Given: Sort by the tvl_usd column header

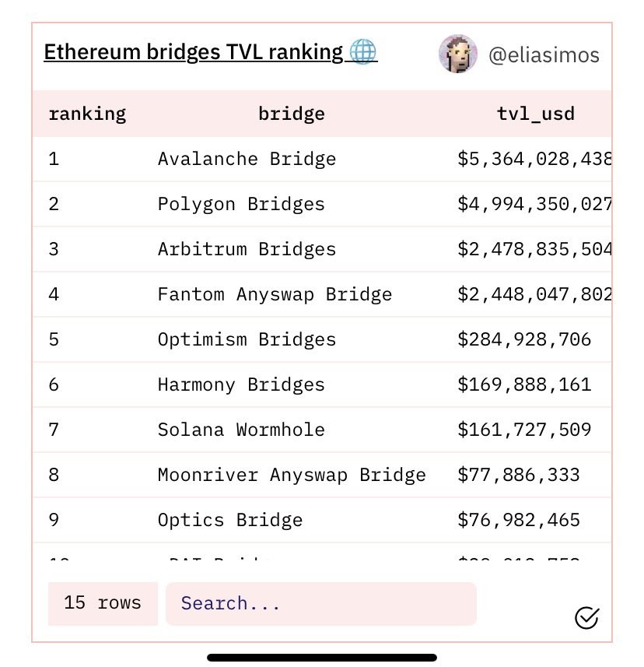Looking at the screenshot, I should (x=536, y=114).
